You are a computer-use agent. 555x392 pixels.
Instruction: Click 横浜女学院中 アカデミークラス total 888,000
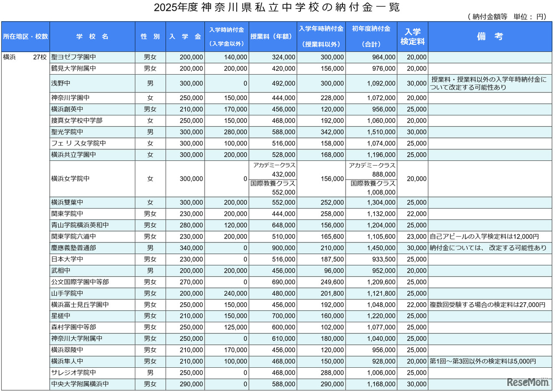pos(384,174)
